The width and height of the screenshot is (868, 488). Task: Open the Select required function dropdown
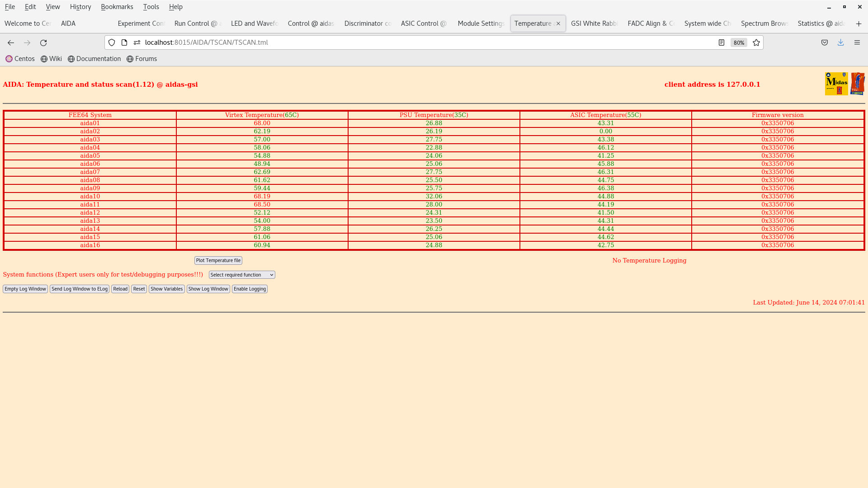coord(241,275)
